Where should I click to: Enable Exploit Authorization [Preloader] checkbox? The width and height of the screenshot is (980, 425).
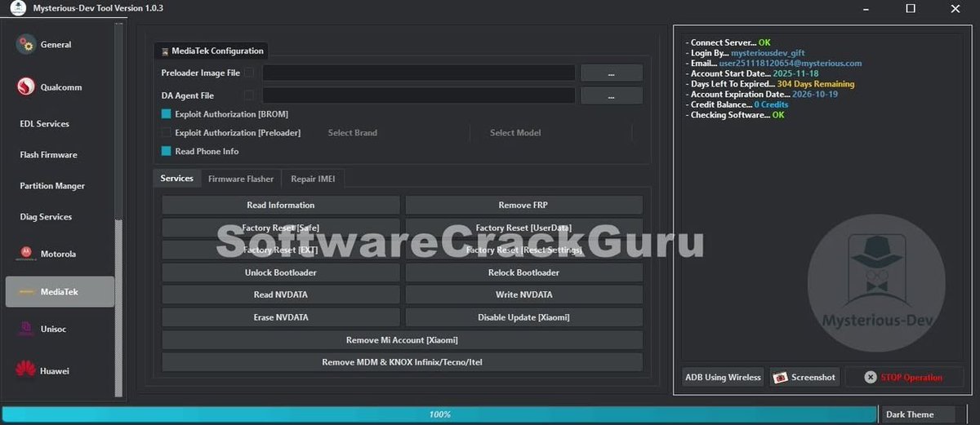[167, 132]
